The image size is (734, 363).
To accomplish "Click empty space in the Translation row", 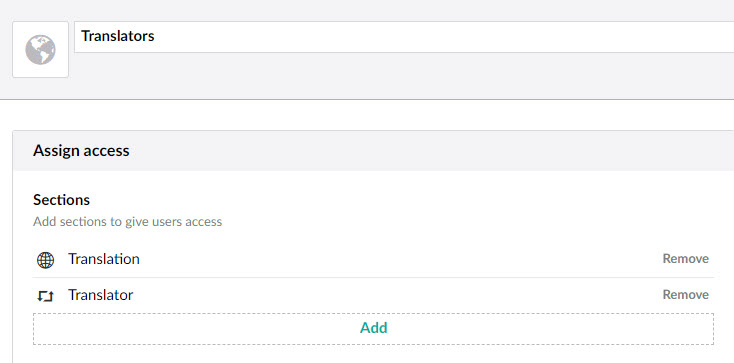I will [x=398, y=259].
